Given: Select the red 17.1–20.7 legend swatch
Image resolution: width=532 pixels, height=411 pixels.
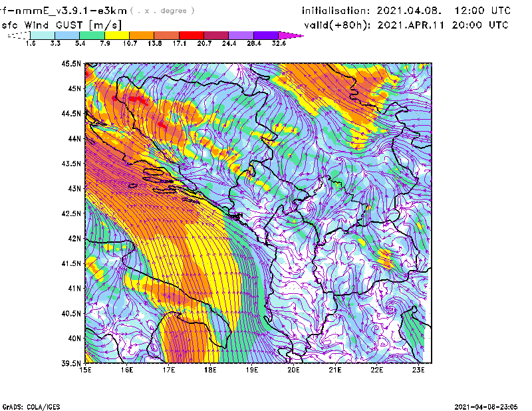Looking at the screenshot, I should (190, 35).
